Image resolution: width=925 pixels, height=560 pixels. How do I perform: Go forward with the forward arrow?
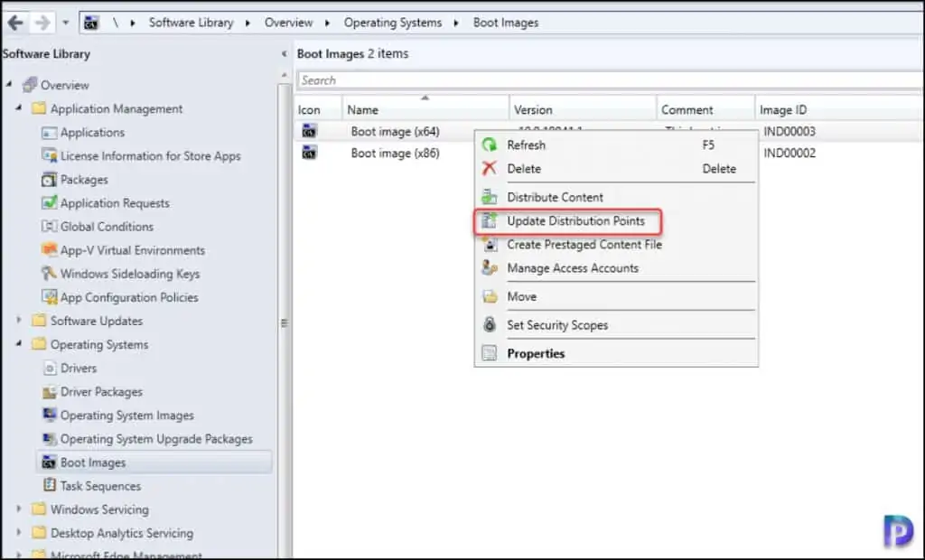42,23
